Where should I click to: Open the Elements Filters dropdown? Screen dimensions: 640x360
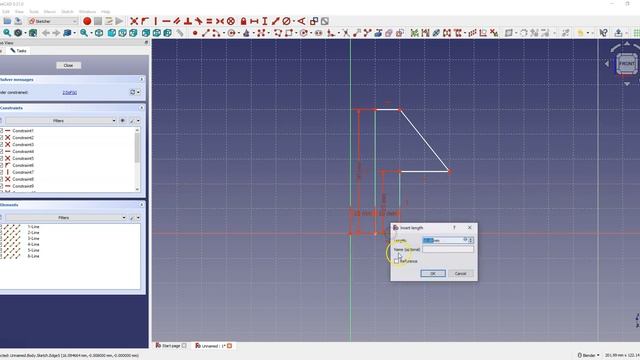coord(66,218)
